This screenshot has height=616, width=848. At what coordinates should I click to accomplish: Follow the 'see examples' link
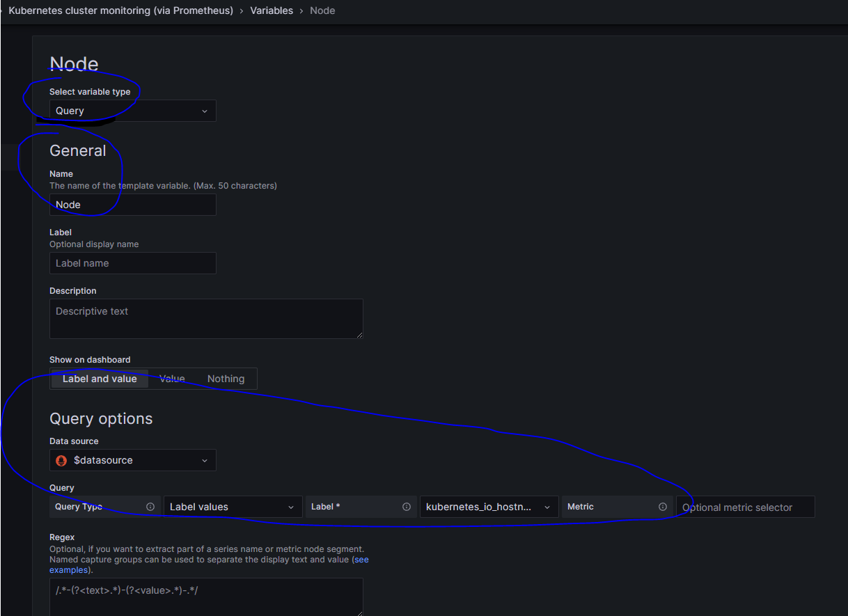[361, 560]
